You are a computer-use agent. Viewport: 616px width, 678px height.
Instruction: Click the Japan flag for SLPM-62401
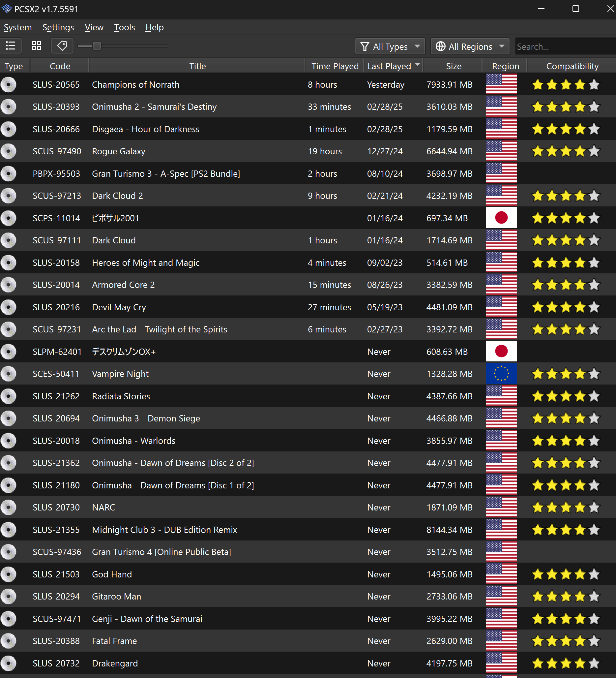pos(501,352)
